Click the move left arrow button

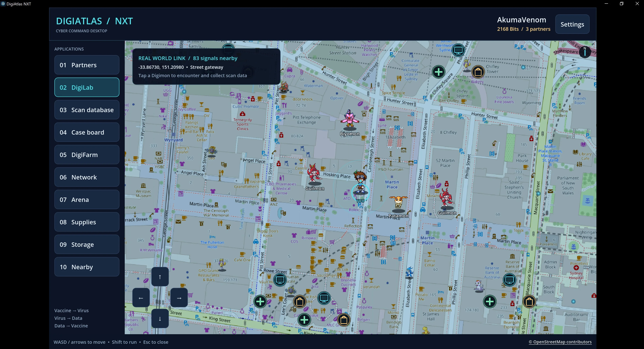(141, 298)
